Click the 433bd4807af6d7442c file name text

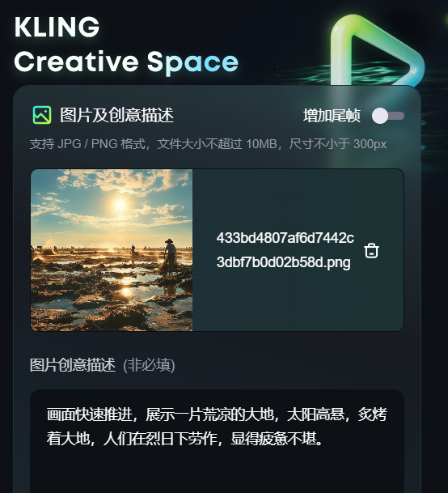point(285,238)
